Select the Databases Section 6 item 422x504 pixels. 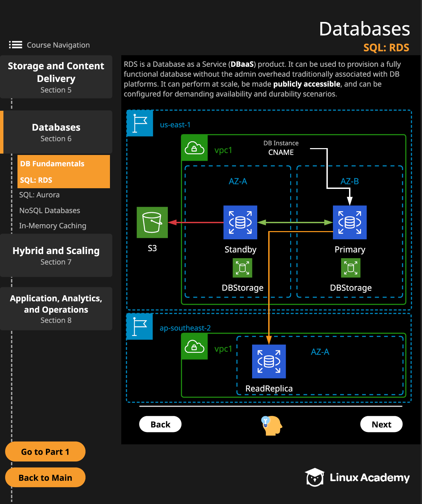pos(56,132)
